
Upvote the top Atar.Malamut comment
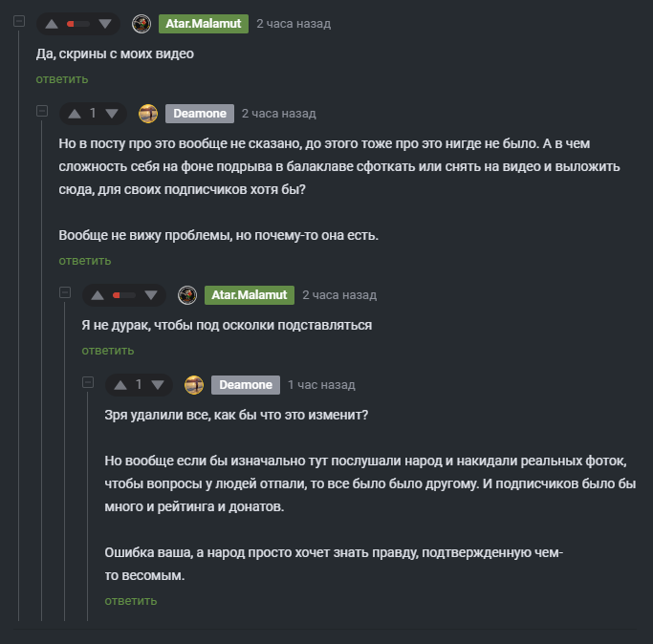(50, 23)
